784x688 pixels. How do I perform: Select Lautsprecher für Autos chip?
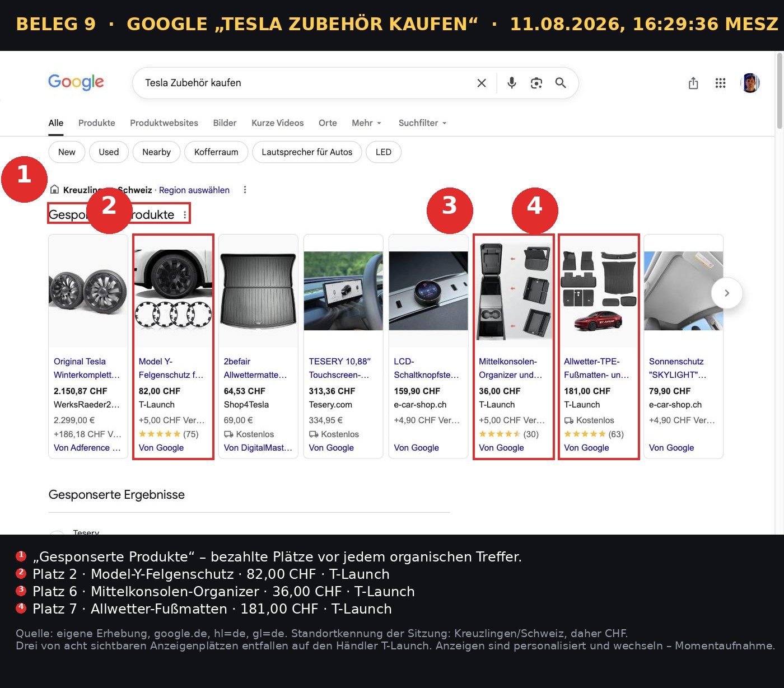(307, 152)
